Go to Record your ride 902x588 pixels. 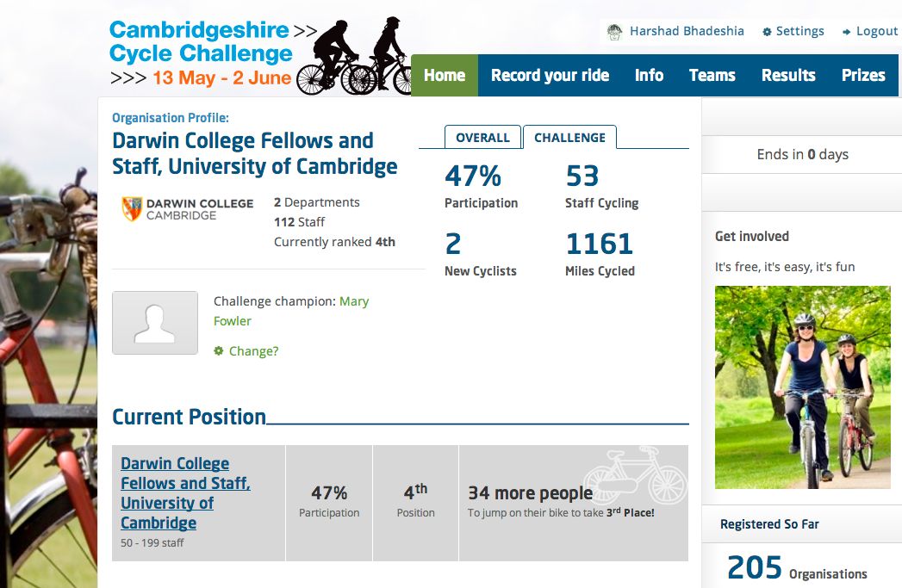550,76
